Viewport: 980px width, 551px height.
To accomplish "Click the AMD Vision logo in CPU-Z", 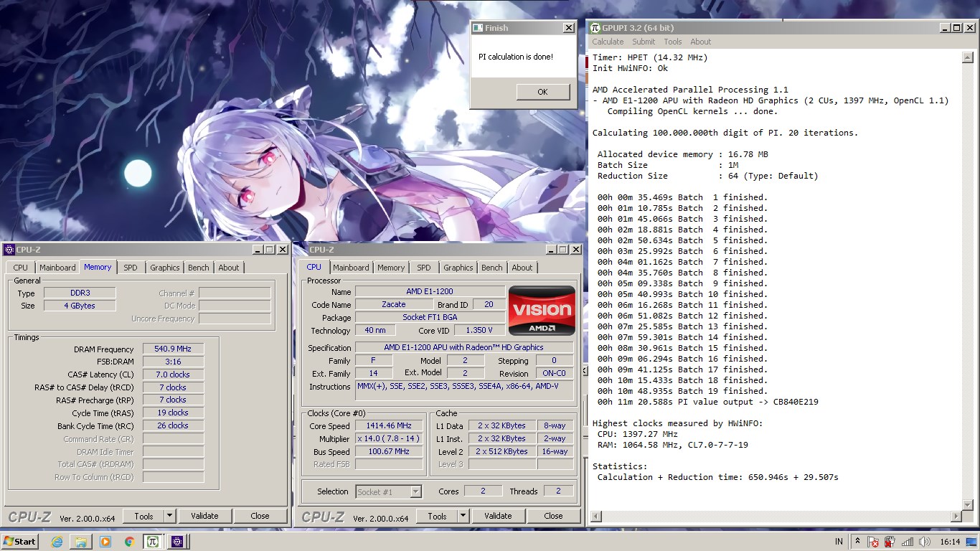I will 542,311.
